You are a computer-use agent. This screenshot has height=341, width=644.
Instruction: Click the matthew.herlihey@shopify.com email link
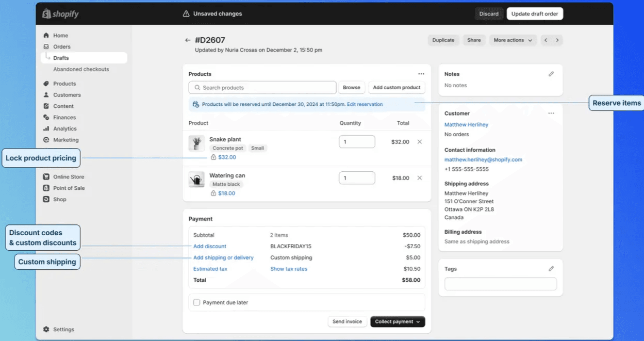pos(483,160)
